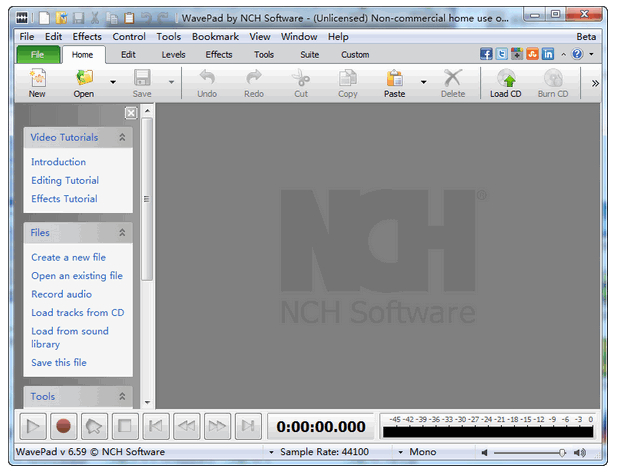Click the paste clipboard icon in title bar
This screenshot has height=472, width=617.
tap(129, 18)
